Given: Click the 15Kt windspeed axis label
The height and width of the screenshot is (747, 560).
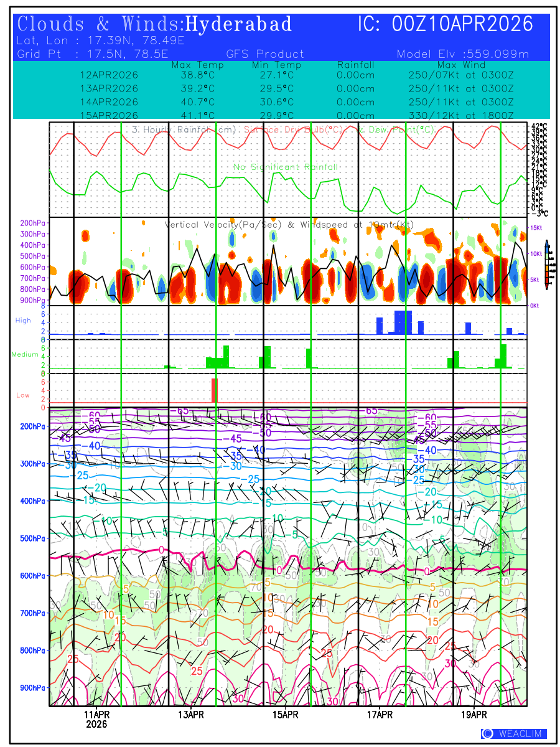Looking at the screenshot, I should coord(536,228).
